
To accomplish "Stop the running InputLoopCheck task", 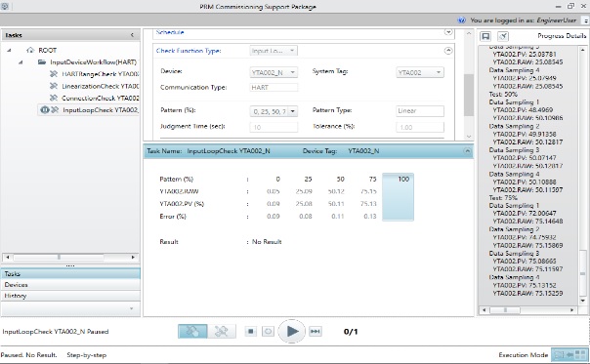I will pos(251,331).
